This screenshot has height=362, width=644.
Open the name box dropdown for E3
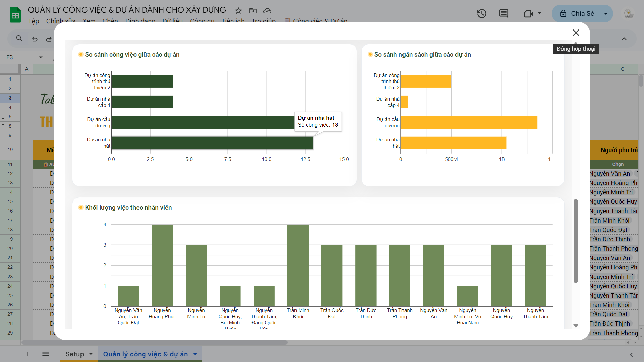[x=41, y=57]
